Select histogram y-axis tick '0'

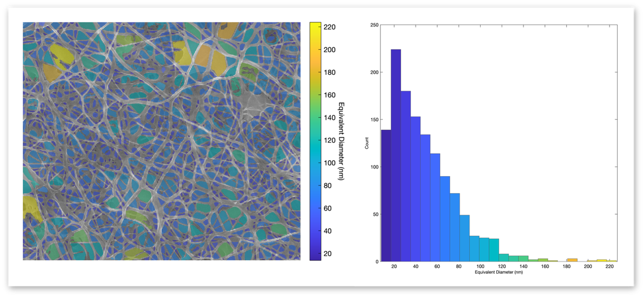click(377, 261)
